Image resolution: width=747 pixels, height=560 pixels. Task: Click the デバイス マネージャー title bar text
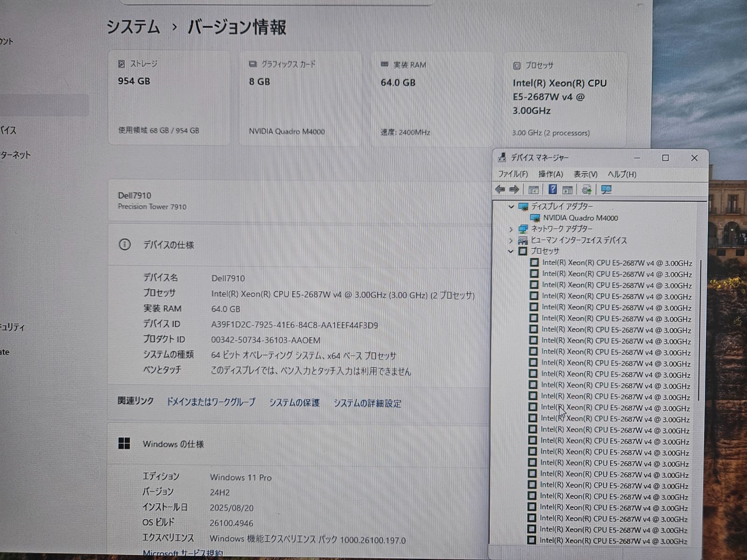click(x=539, y=158)
